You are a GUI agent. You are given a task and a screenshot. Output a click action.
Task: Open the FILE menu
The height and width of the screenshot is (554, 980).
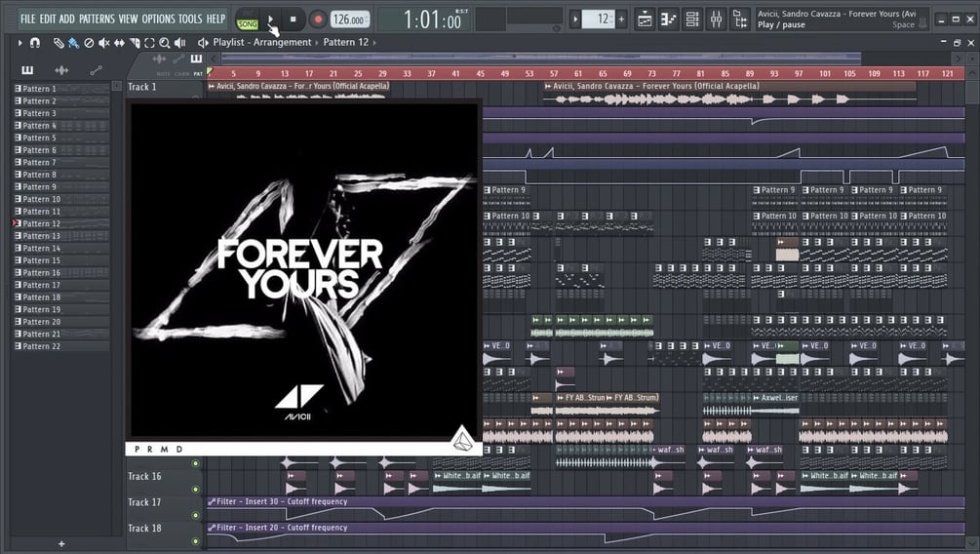[x=27, y=19]
